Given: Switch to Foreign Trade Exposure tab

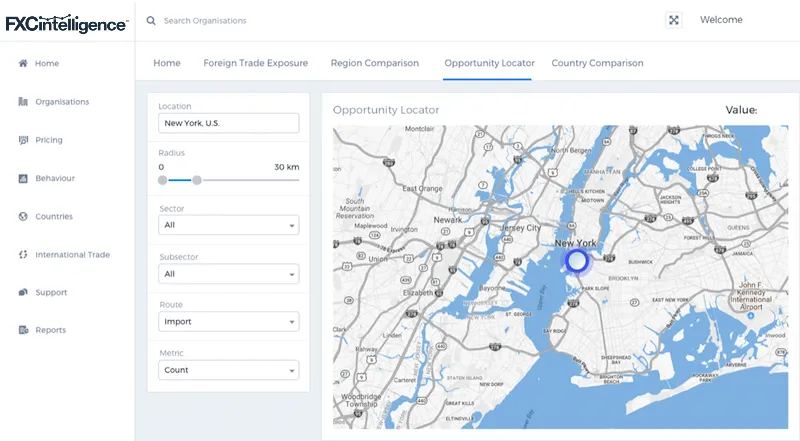Looking at the screenshot, I should (255, 63).
